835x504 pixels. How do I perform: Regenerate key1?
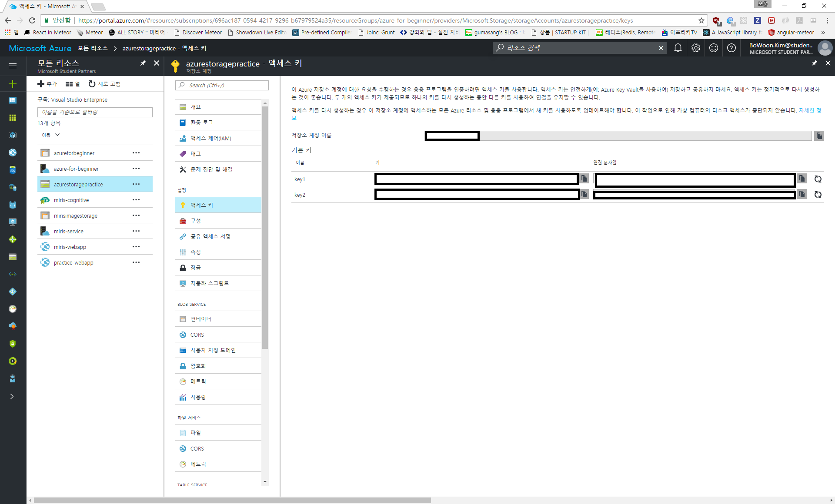[x=818, y=179]
